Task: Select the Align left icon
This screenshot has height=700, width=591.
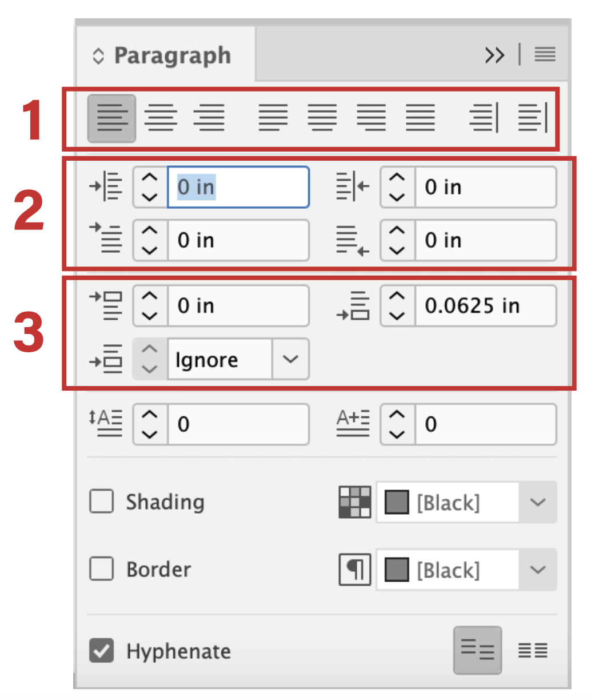Action: coord(111,118)
